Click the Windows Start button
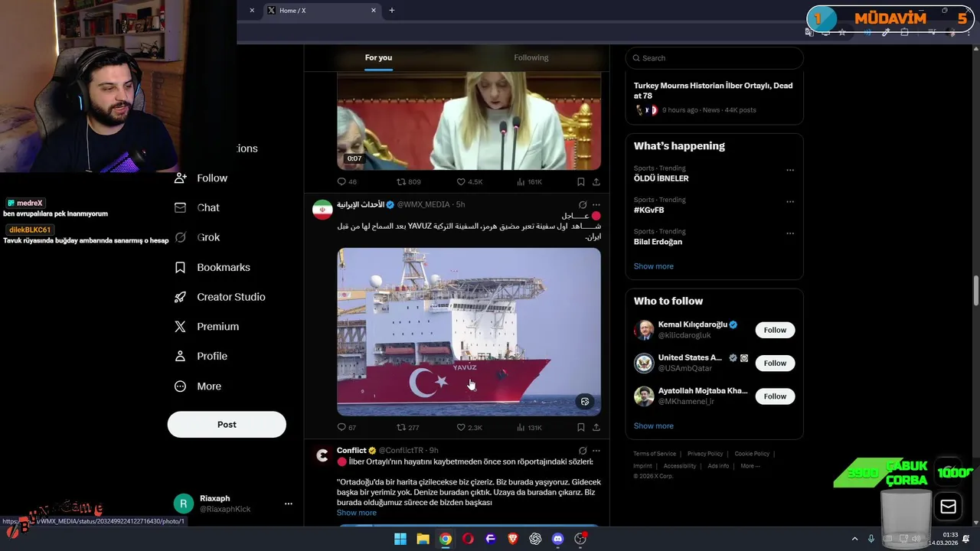Viewport: 980px width, 551px height. pyautogui.click(x=400, y=539)
